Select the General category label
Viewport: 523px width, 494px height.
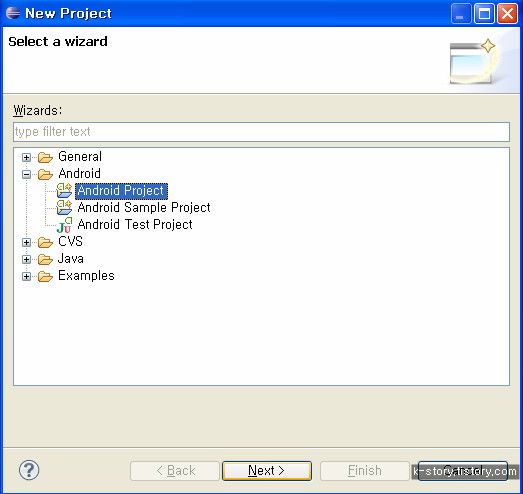click(80, 156)
